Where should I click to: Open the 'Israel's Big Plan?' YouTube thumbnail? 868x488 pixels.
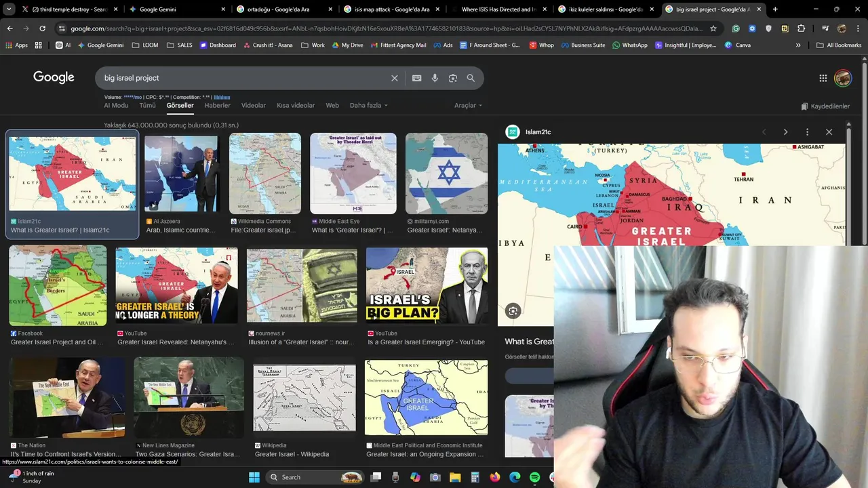427,285
